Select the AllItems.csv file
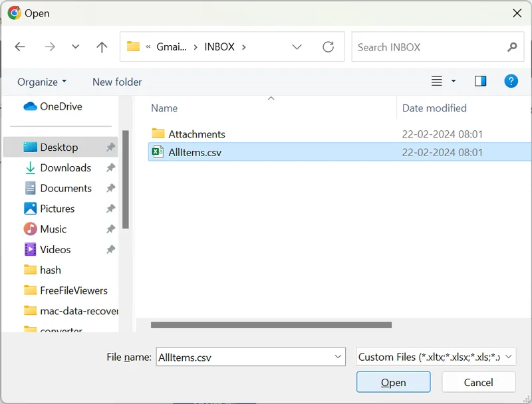Viewport: 532px width, 404px height. (x=194, y=152)
